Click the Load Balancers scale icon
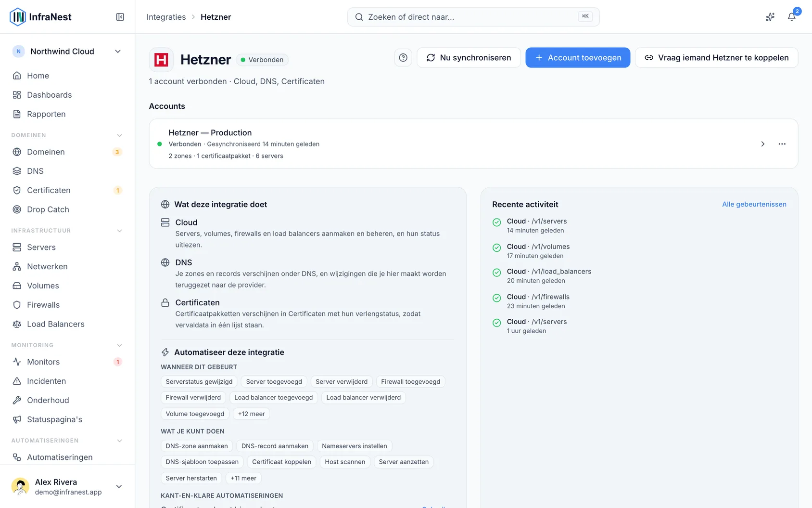This screenshot has height=508, width=812. coord(17,324)
